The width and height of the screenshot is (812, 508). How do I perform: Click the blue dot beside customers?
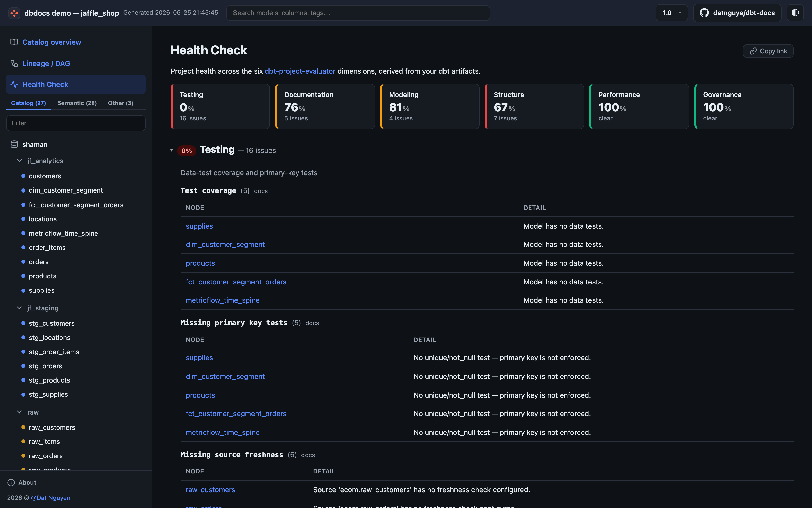click(23, 176)
